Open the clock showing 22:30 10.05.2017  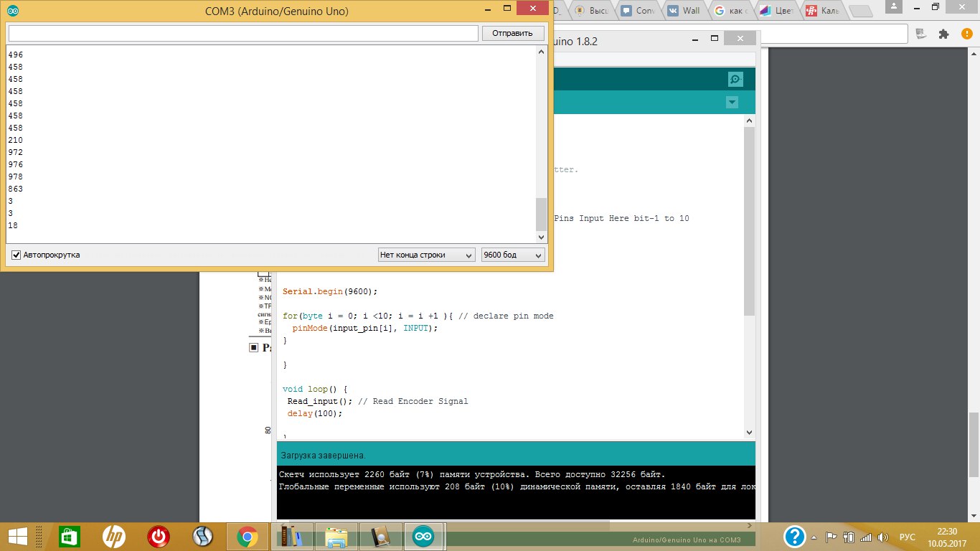[x=948, y=537]
